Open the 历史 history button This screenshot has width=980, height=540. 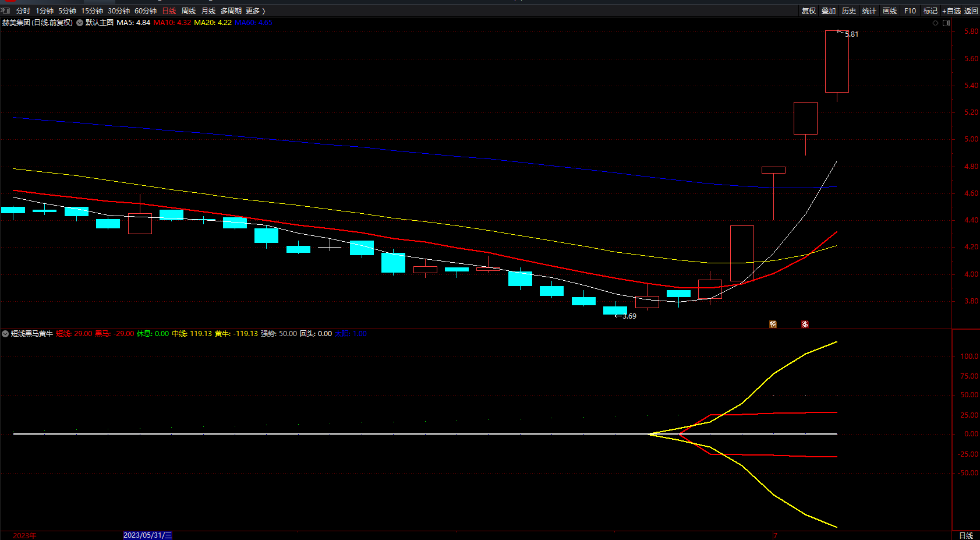pos(849,11)
